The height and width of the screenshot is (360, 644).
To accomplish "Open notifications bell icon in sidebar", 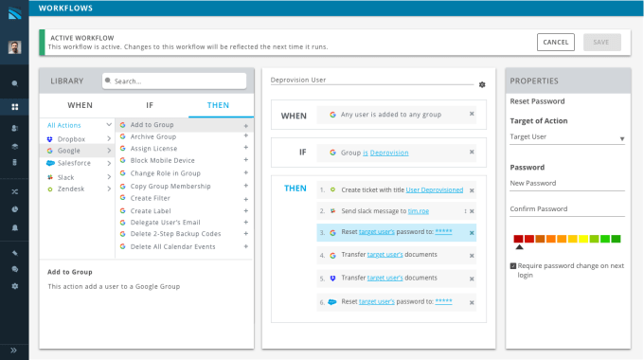I will click(15, 227).
